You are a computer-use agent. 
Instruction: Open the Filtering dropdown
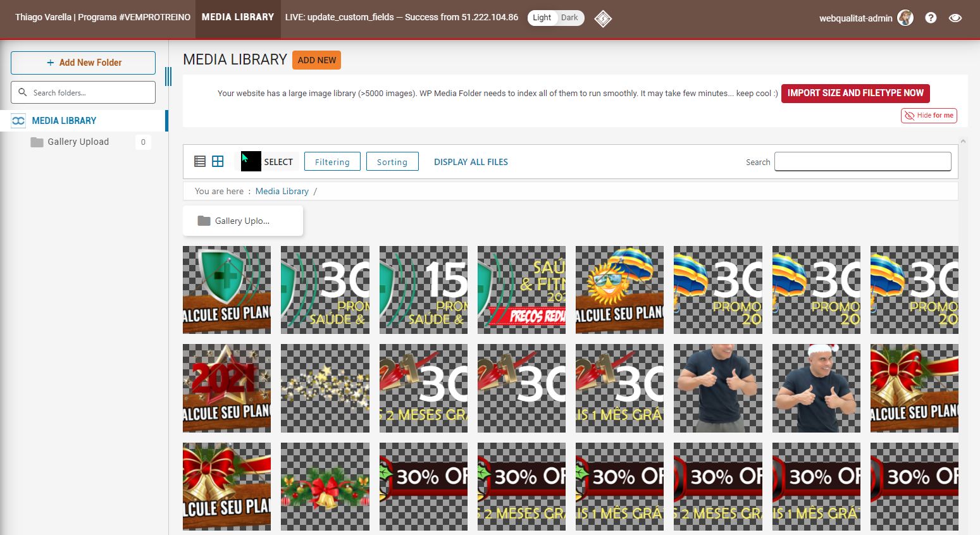332,161
